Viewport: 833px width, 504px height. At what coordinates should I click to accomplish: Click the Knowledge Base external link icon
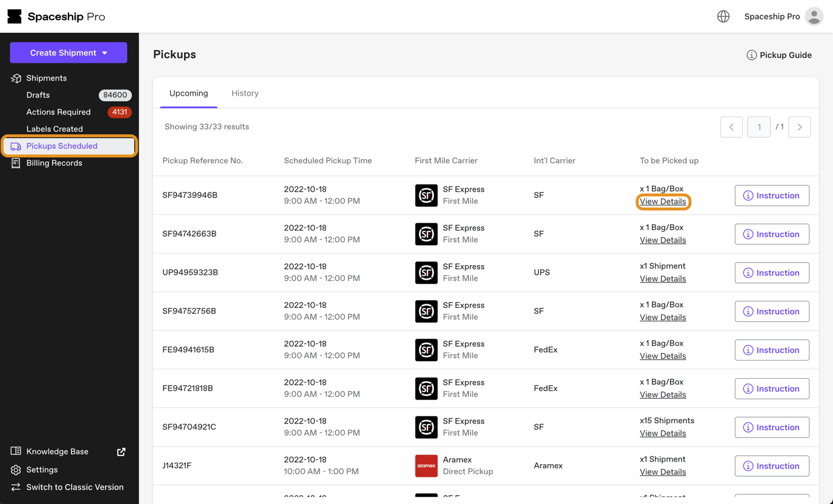[x=121, y=451]
